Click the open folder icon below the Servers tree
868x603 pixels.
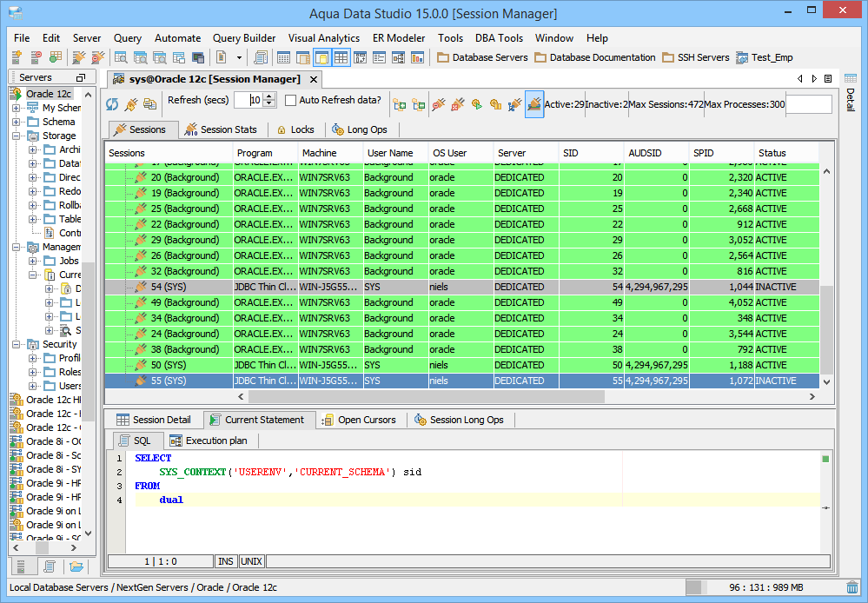[x=76, y=567]
